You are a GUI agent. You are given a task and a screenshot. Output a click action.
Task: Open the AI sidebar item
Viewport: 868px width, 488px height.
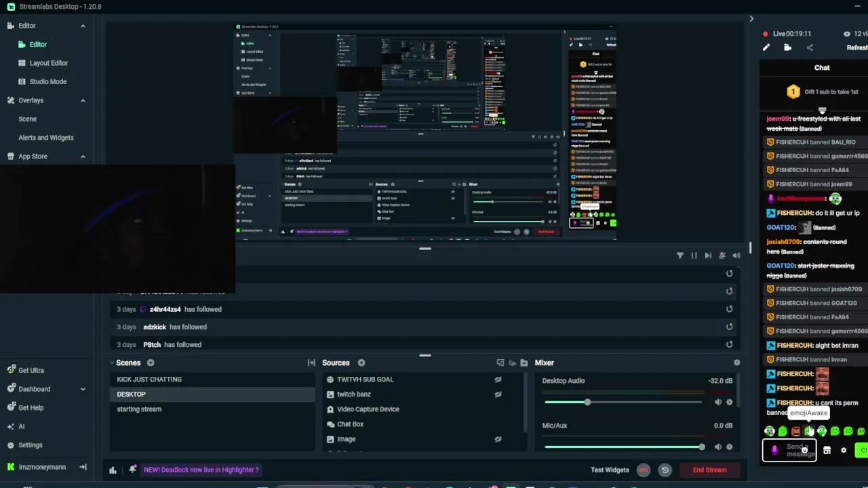21,426
